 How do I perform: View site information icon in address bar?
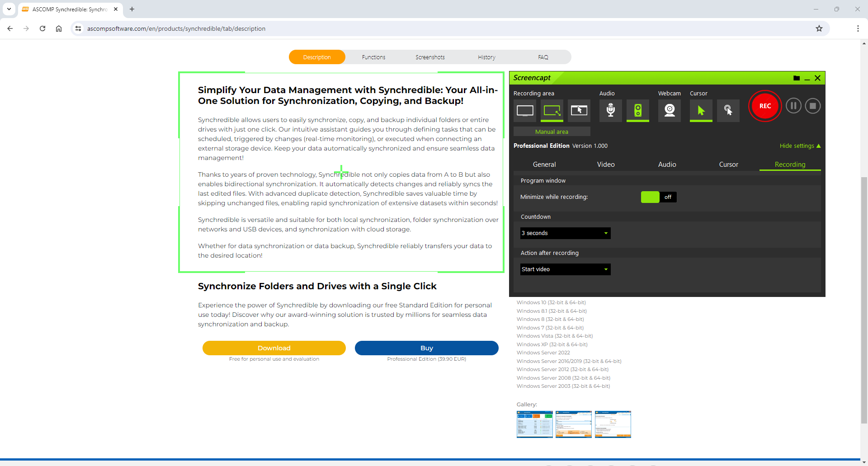[78, 28]
